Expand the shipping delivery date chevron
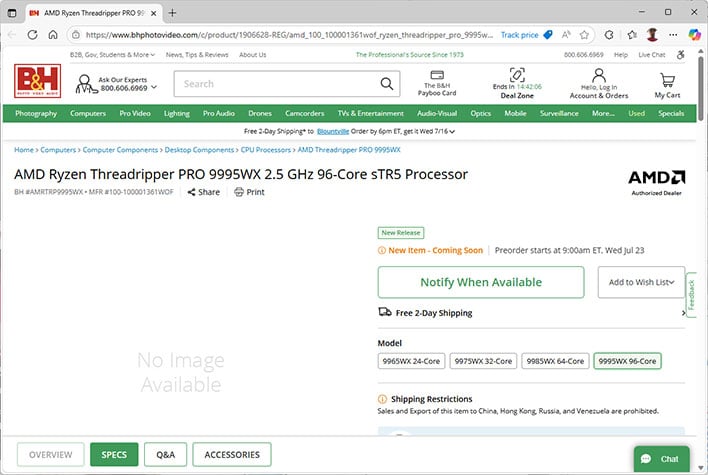708x475 pixels. (x=452, y=131)
